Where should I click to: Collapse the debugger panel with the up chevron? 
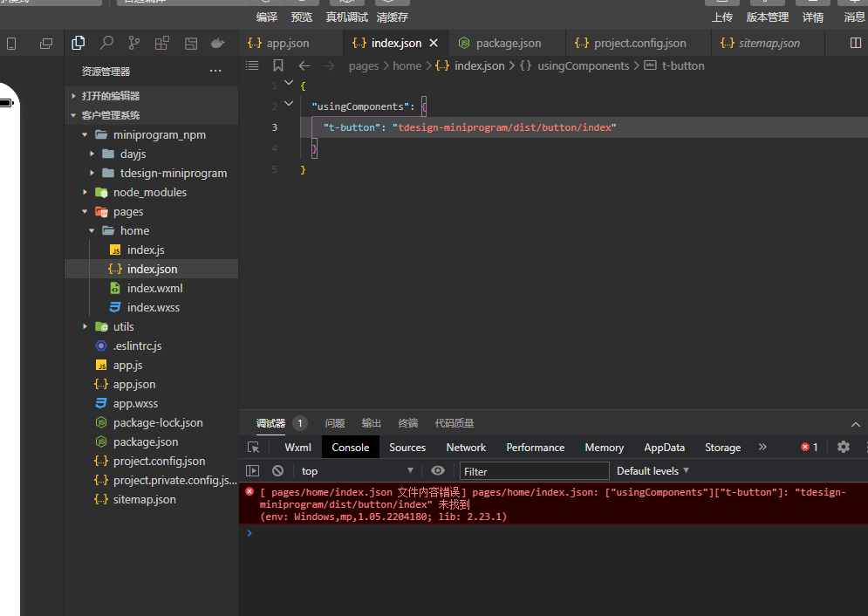[855, 425]
